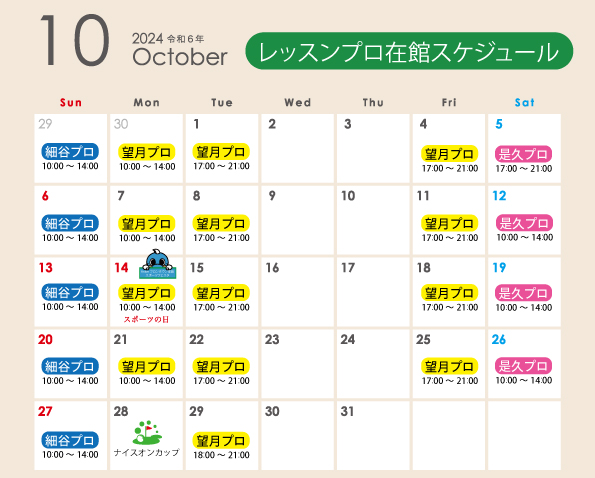595x478 pixels.
Task: Select blue 細谷プロ badge on Sunday 6
Action: tap(70, 223)
